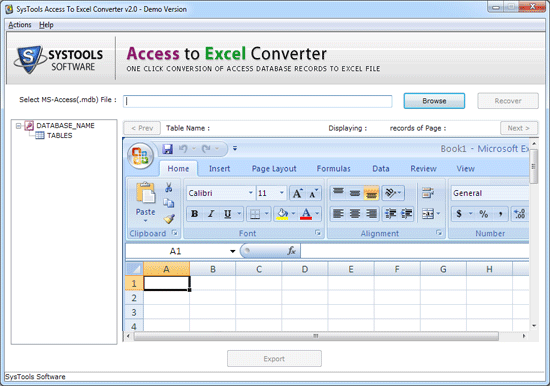Screen dimensions: 550x386
Task: Switch to the Insert ribbon tab
Action: pos(220,169)
